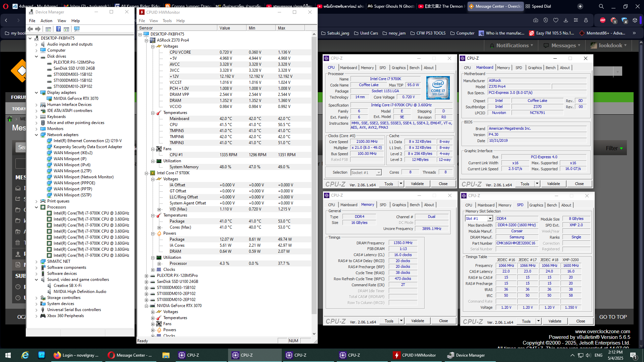Open the Messages dropdown on forum

tap(562, 46)
